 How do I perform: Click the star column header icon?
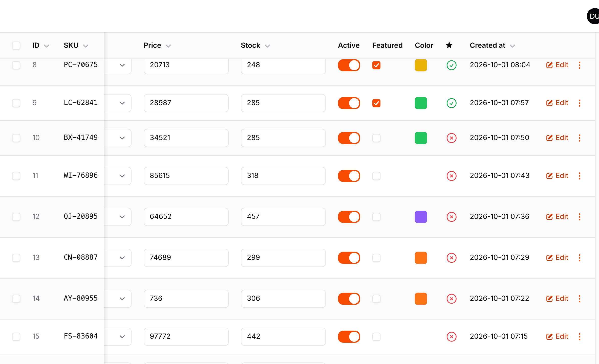coord(449,45)
